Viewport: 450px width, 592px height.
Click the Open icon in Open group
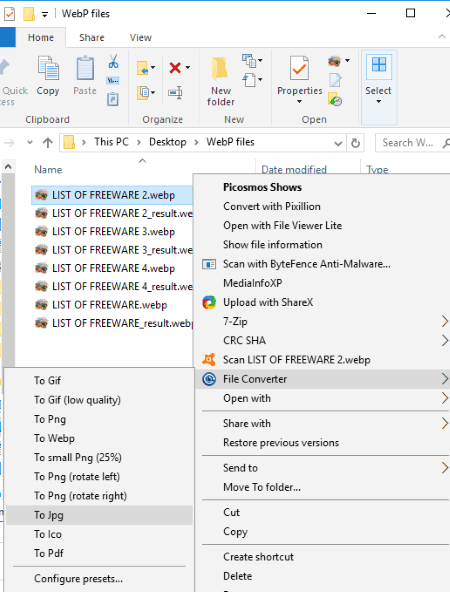coord(334,61)
